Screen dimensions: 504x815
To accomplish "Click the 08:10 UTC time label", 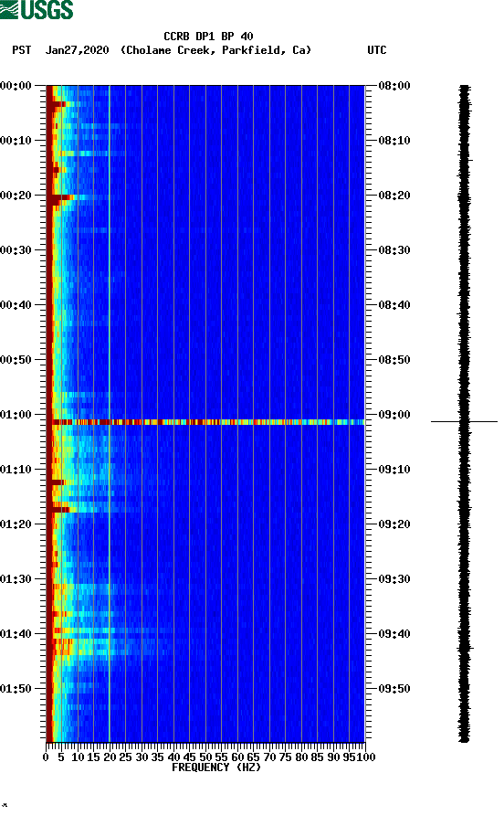I will click(394, 141).
